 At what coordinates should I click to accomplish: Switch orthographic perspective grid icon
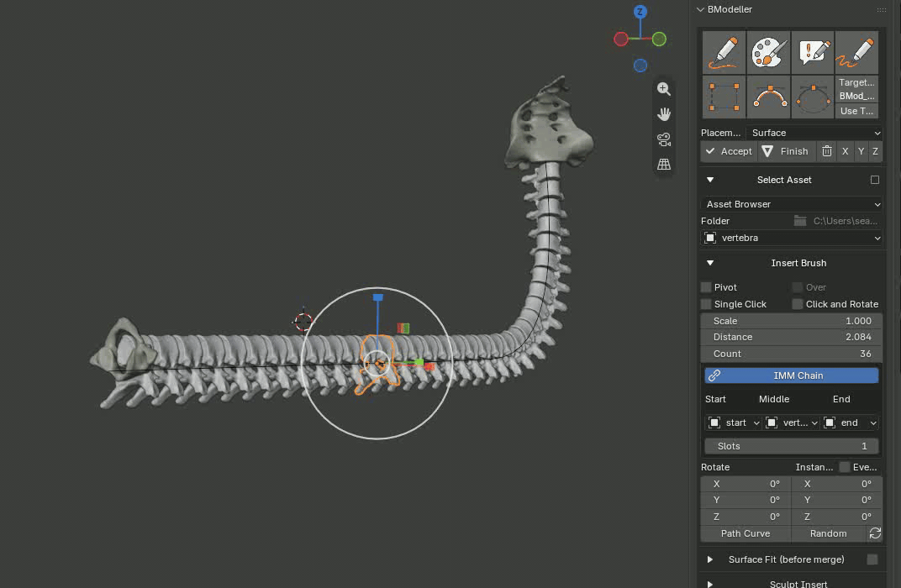pyautogui.click(x=664, y=165)
